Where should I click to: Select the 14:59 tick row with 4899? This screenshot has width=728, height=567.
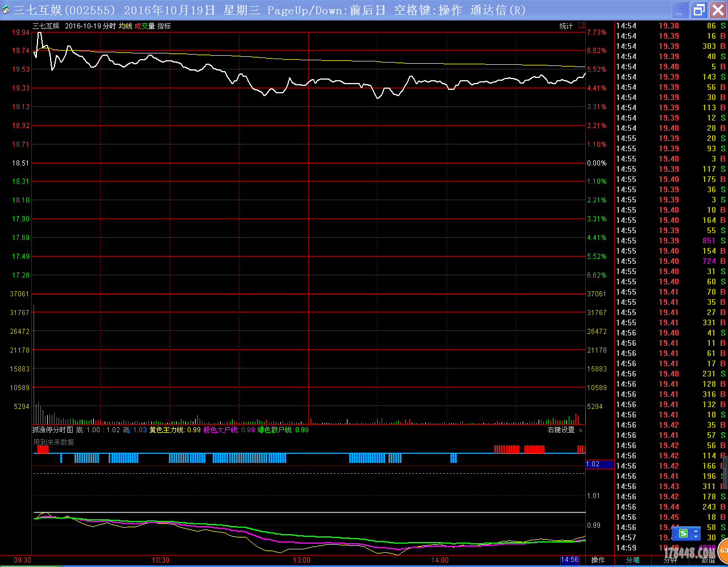(671, 548)
